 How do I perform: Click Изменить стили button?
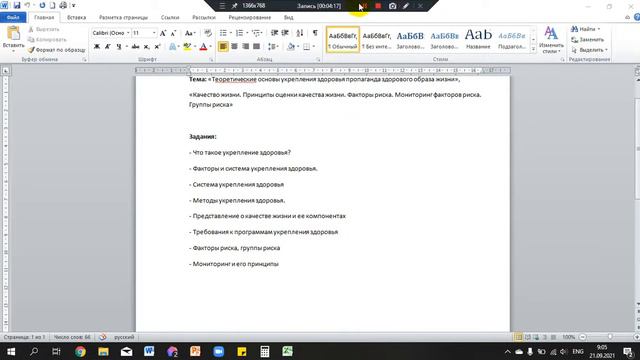551,40
